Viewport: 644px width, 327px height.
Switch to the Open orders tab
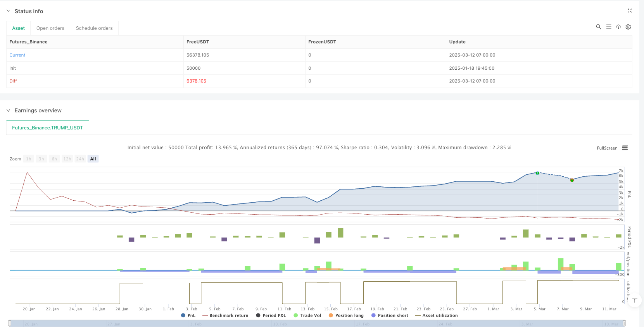50,28
